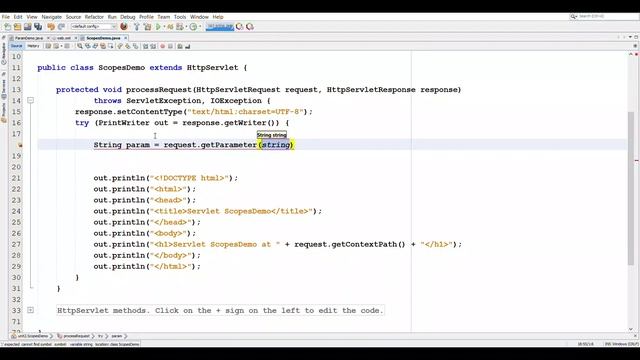Click the Stop Macro Recording icon
Image resolution: width=640 pixels, height=360 pixels.
(x=170, y=46)
